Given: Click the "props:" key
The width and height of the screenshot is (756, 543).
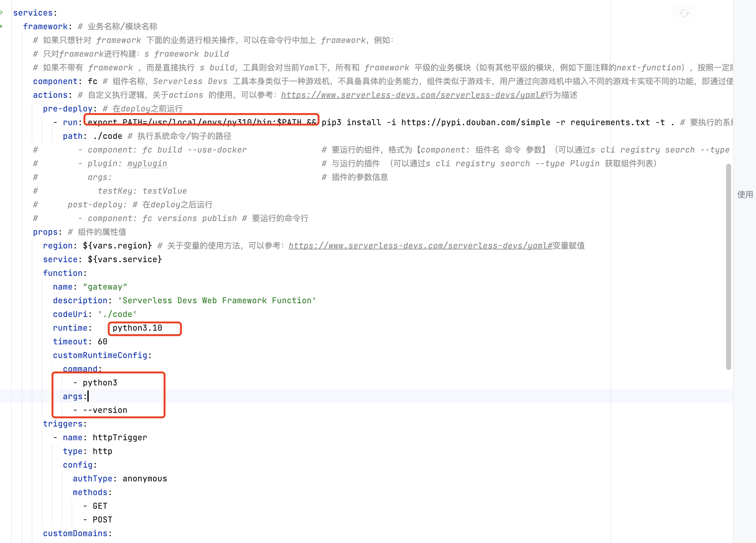Looking at the screenshot, I should 47,232.
